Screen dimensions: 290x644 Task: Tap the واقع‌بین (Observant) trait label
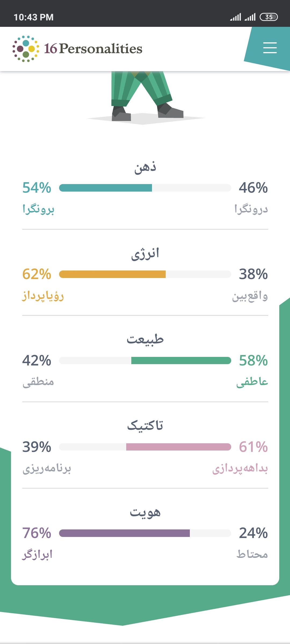click(250, 297)
